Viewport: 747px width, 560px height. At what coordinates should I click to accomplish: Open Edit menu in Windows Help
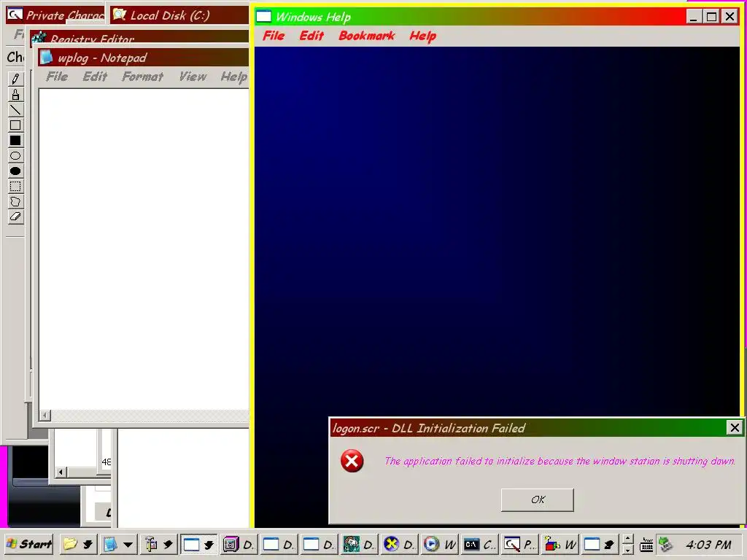(x=311, y=36)
